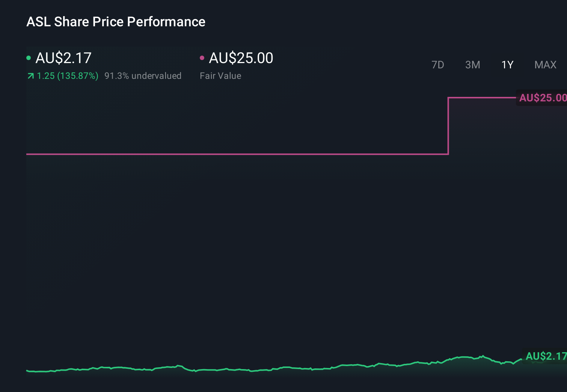
Task: Toggle the 1Y time range selection
Action: point(507,65)
